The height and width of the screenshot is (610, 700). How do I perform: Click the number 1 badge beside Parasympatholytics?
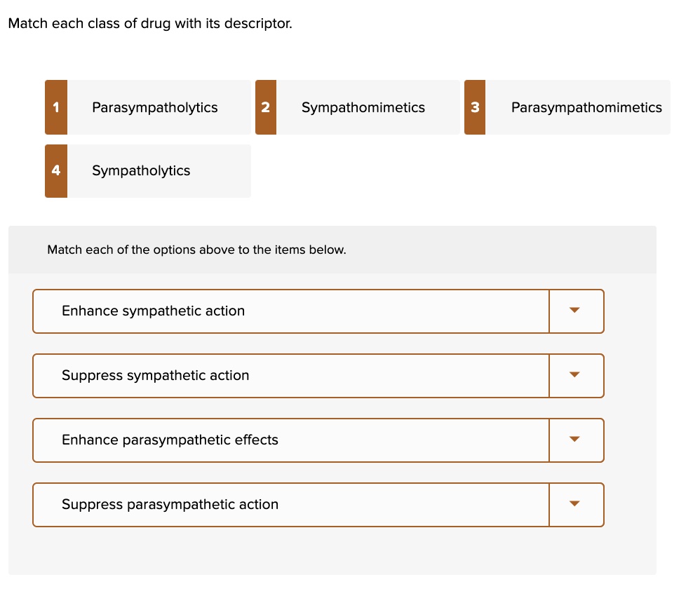point(55,107)
